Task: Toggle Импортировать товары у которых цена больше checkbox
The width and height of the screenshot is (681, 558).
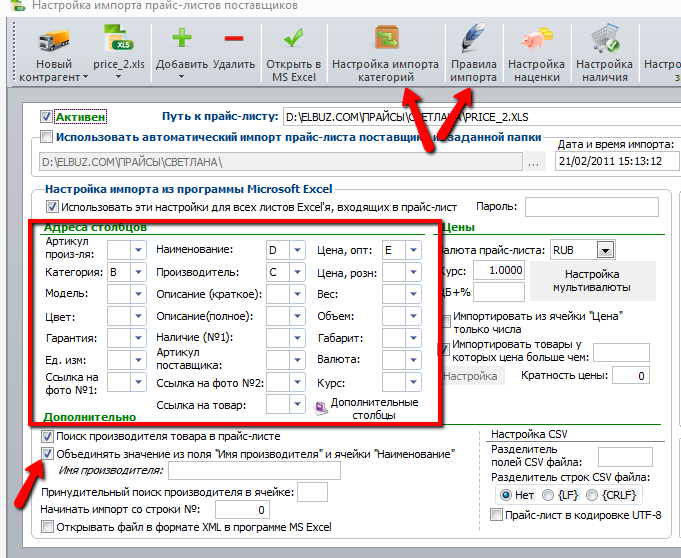Action: coord(445,349)
